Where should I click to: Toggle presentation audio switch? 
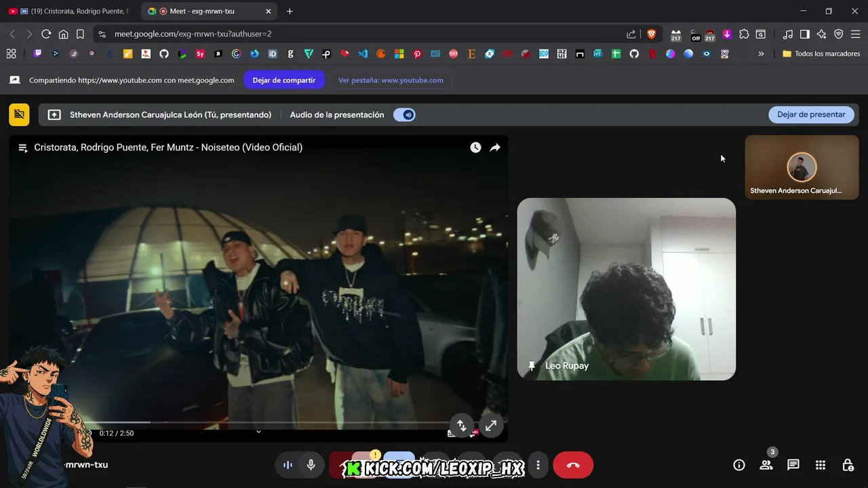404,115
